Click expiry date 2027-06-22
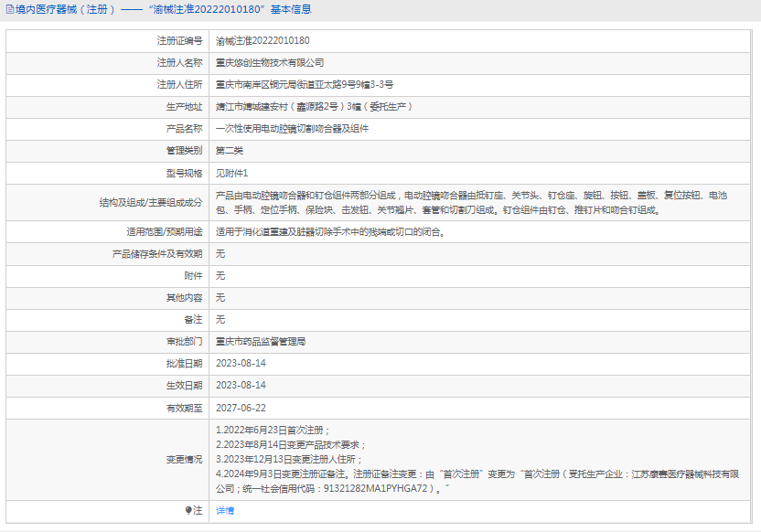 (241, 409)
